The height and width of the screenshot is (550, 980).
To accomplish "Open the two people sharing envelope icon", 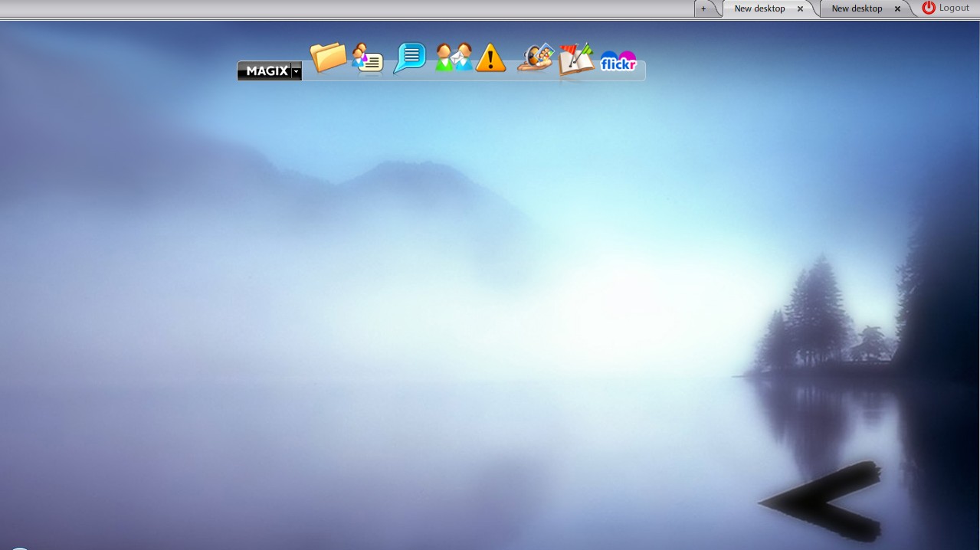I will 453,58.
